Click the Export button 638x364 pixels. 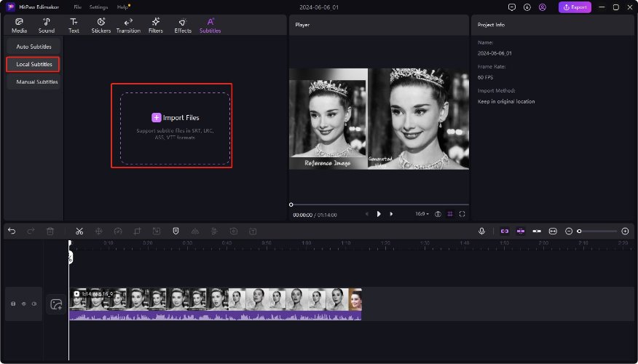(575, 7)
